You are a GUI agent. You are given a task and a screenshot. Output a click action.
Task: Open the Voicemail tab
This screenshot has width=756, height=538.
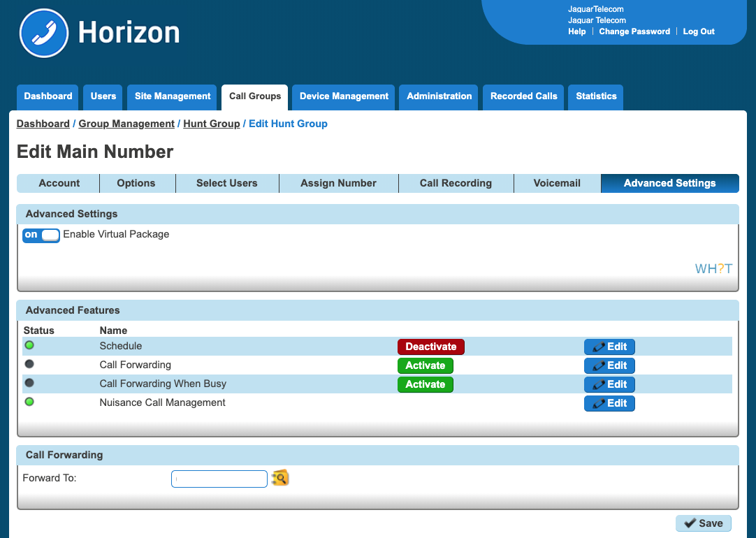click(557, 183)
